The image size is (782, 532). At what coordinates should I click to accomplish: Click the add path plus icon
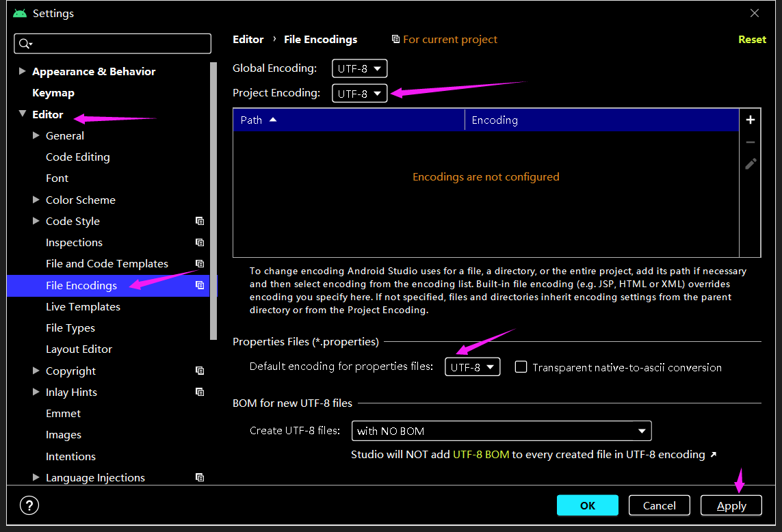click(750, 120)
